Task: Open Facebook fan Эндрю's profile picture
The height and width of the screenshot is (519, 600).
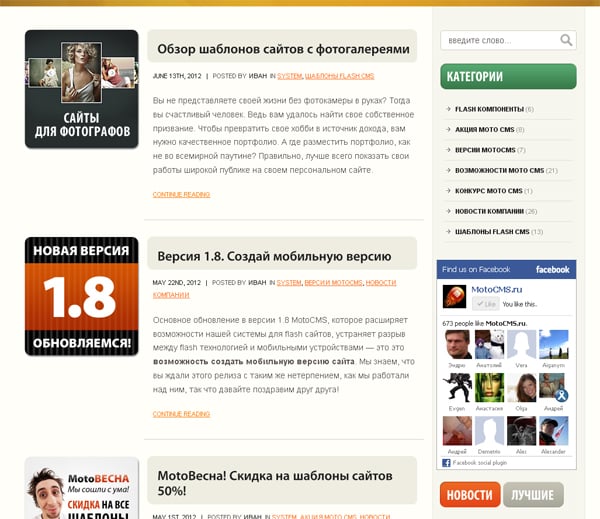Action: (x=458, y=345)
